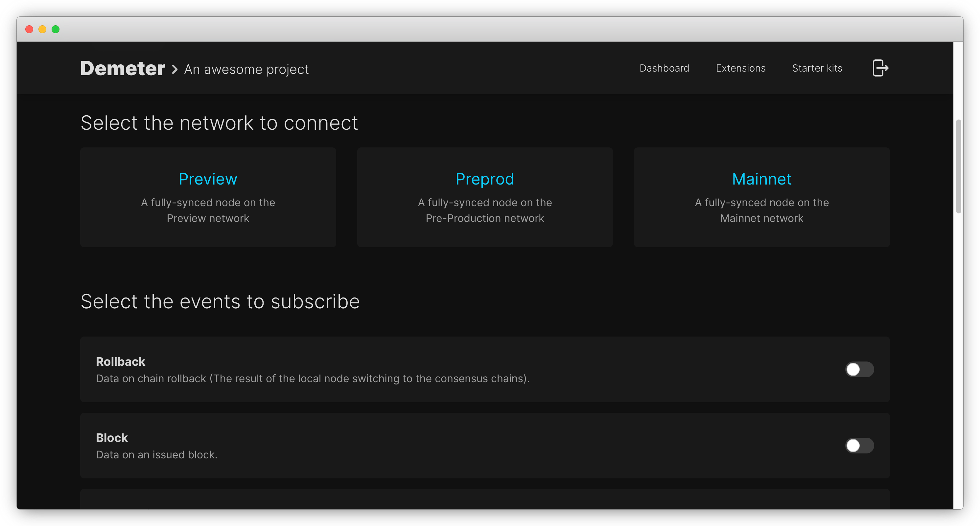The width and height of the screenshot is (980, 526).
Task: Select the Preview network card
Action: tap(208, 197)
